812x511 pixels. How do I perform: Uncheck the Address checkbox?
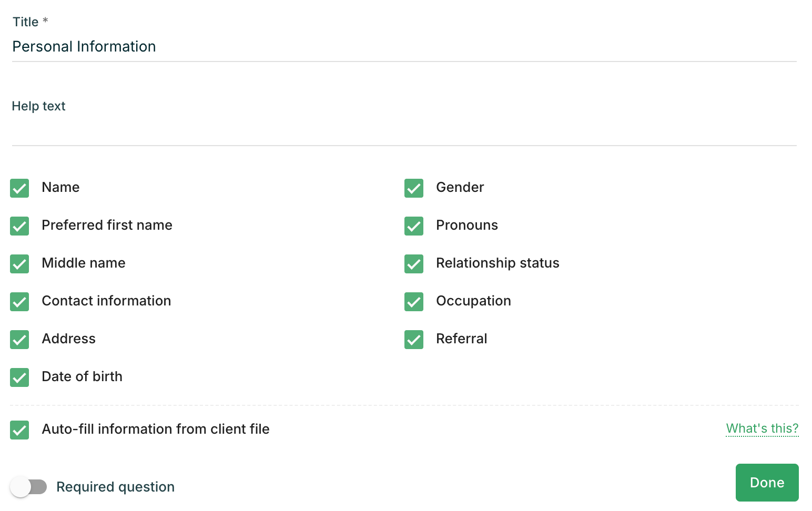pyautogui.click(x=19, y=340)
